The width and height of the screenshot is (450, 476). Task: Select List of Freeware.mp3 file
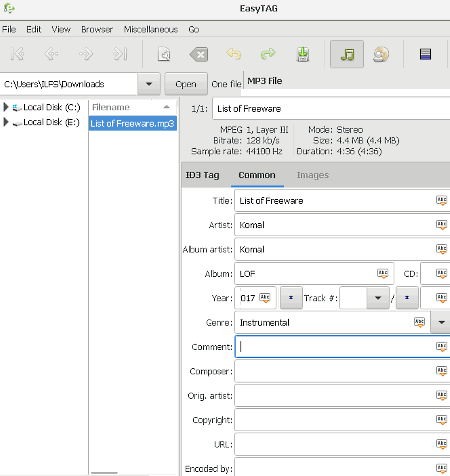tap(132, 124)
